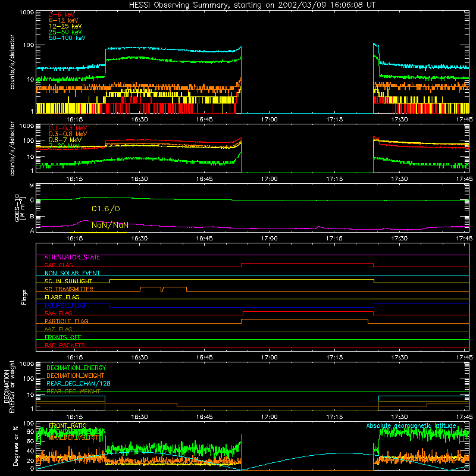This screenshot has height=476, width=476.
Task: Click the yellow '0.8-7 MeV' legend label
Action: [65, 140]
